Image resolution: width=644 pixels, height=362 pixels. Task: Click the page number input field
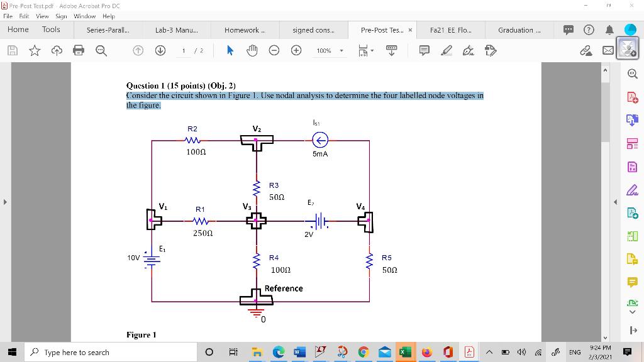click(184, 50)
